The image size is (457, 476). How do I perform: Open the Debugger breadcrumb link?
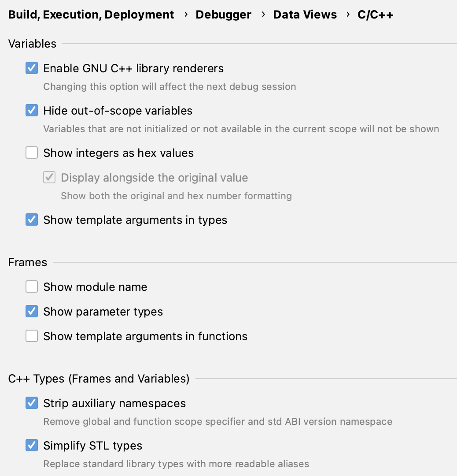pos(223,15)
